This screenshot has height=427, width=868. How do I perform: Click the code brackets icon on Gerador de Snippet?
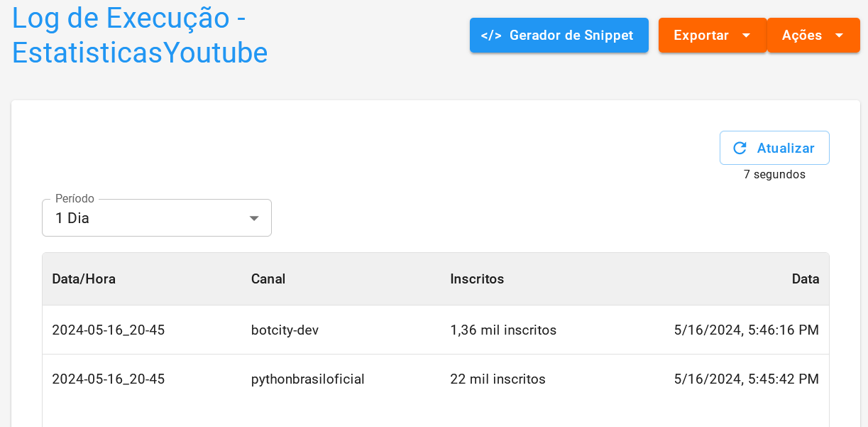point(491,36)
